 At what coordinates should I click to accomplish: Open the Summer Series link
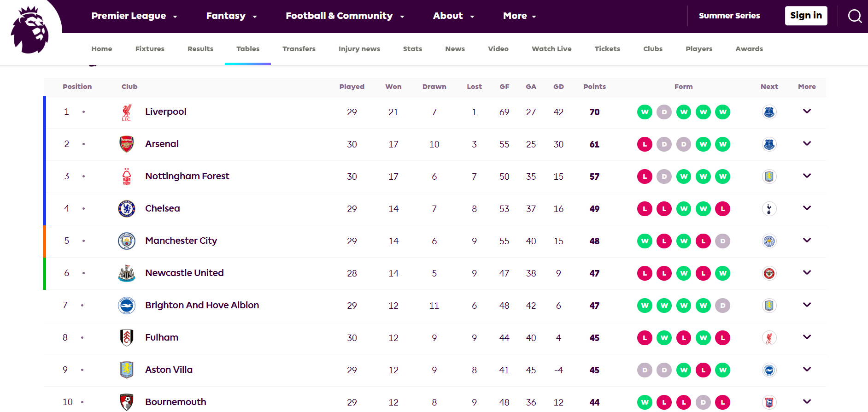[x=729, y=16]
